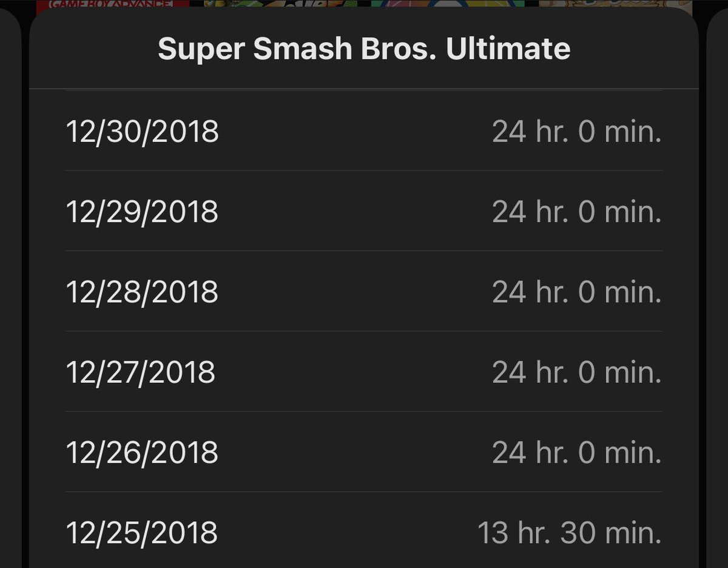Screen dimensions: 728x568
Task: Open the rightmost game cover thumbnail
Action: coord(615,4)
